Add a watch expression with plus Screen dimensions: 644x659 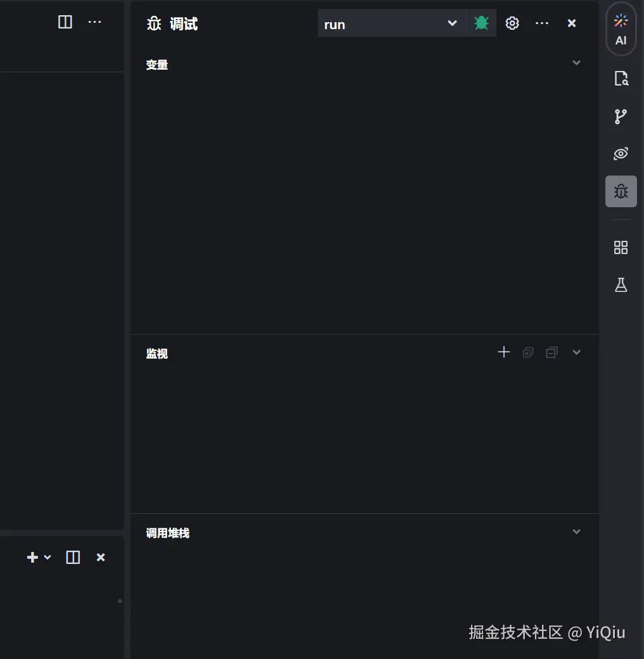503,352
